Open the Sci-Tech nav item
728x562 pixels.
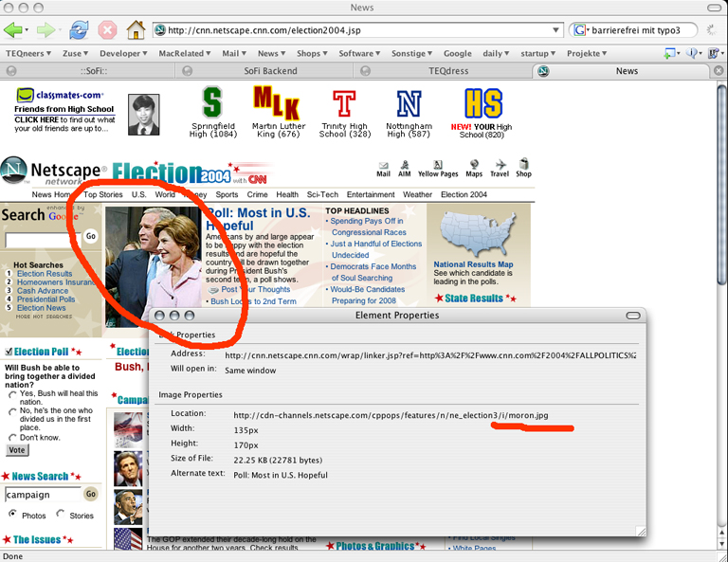coord(322,194)
